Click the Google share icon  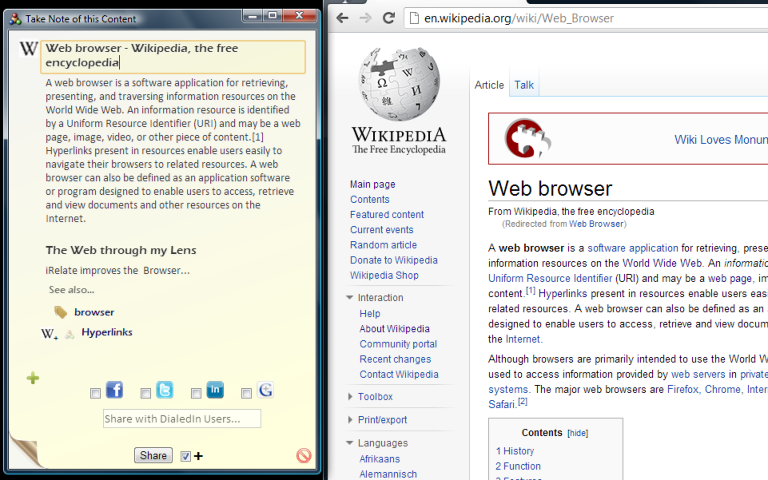(265, 390)
